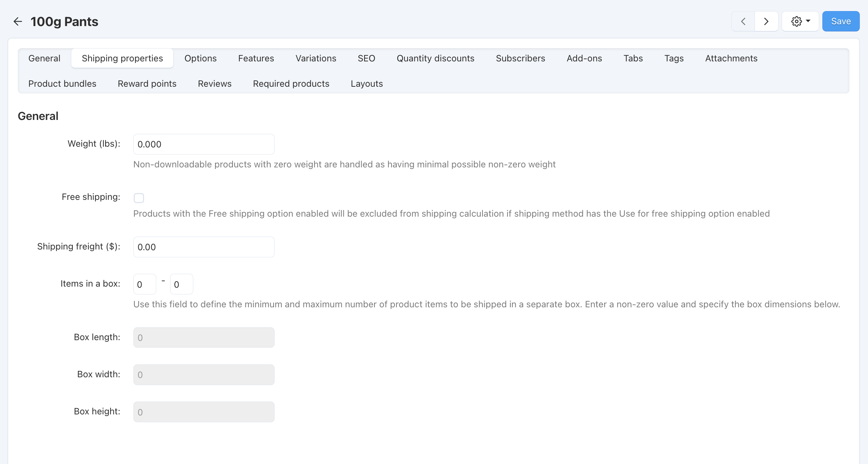Open the Quantity discounts tab
868x464 pixels.
coord(435,58)
